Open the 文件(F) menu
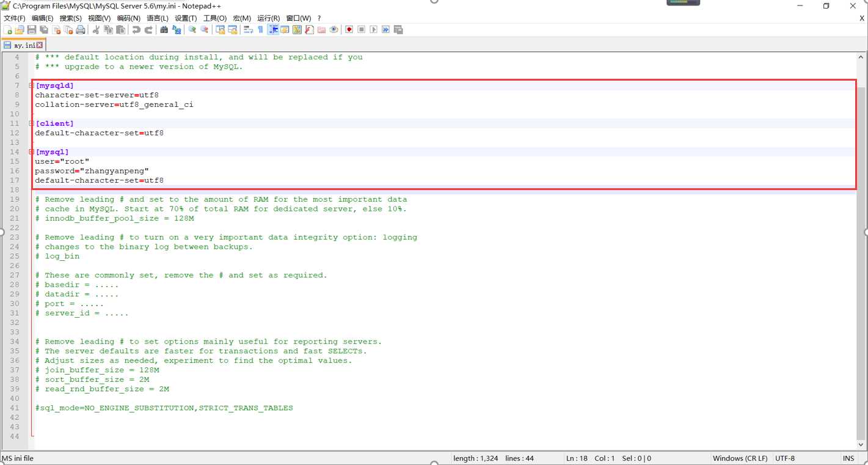The image size is (868, 465). click(15, 18)
